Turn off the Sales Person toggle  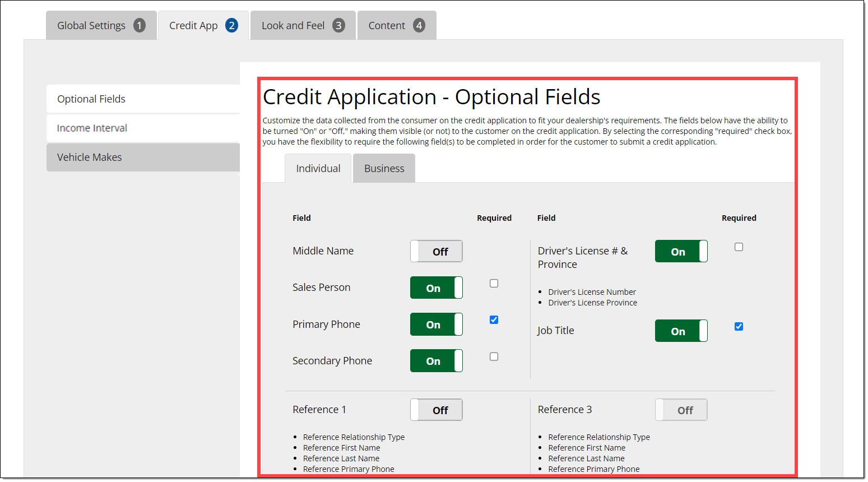436,288
